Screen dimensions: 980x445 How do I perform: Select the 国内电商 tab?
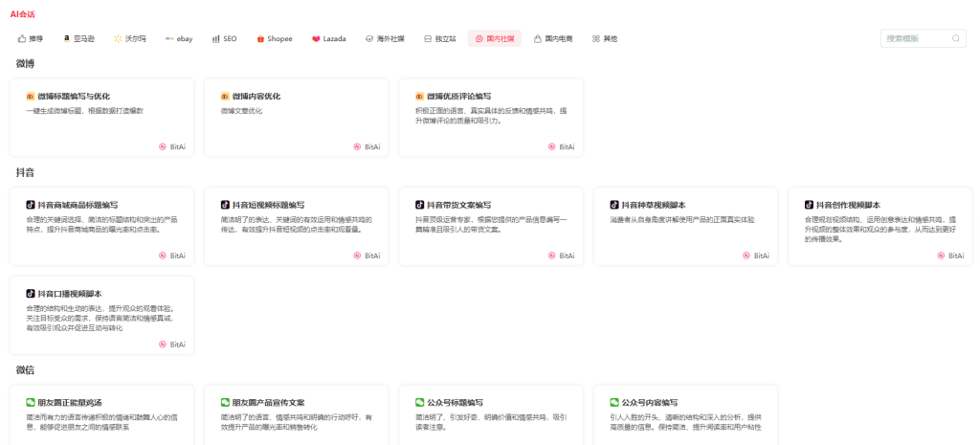pos(553,39)
